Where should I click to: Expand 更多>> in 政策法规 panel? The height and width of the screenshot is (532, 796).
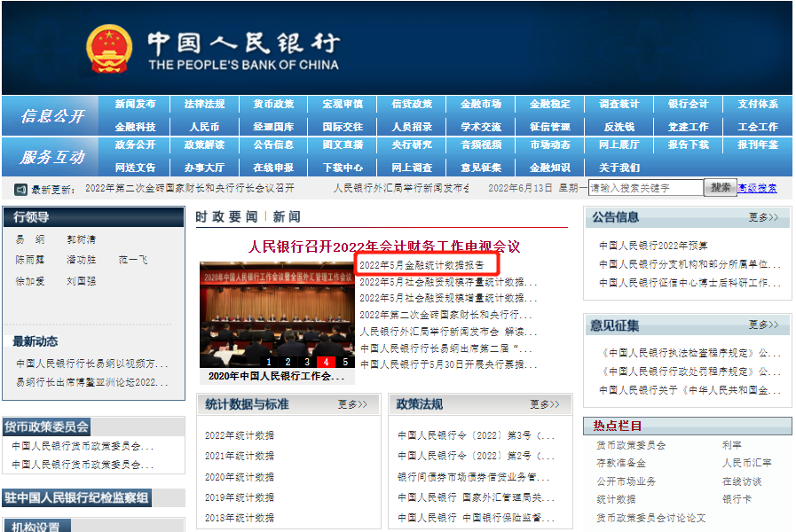coord(544,404)
